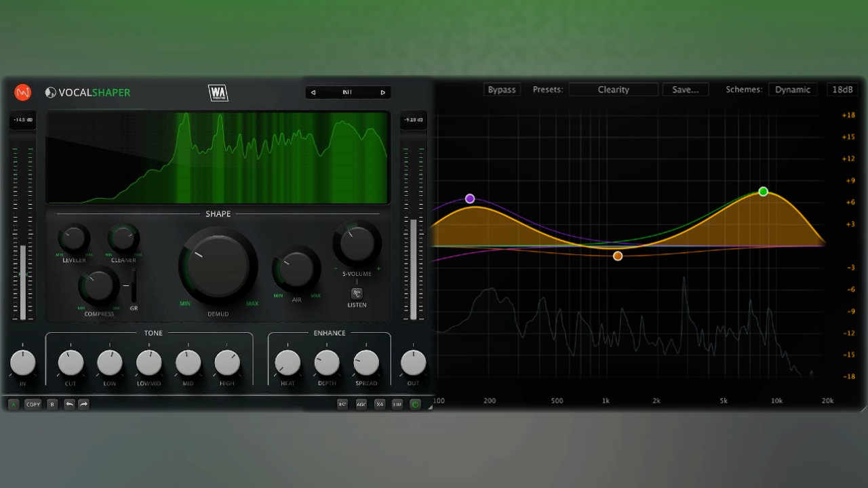
Task: Click the Save... preset button
Action: tap(686, 89)
